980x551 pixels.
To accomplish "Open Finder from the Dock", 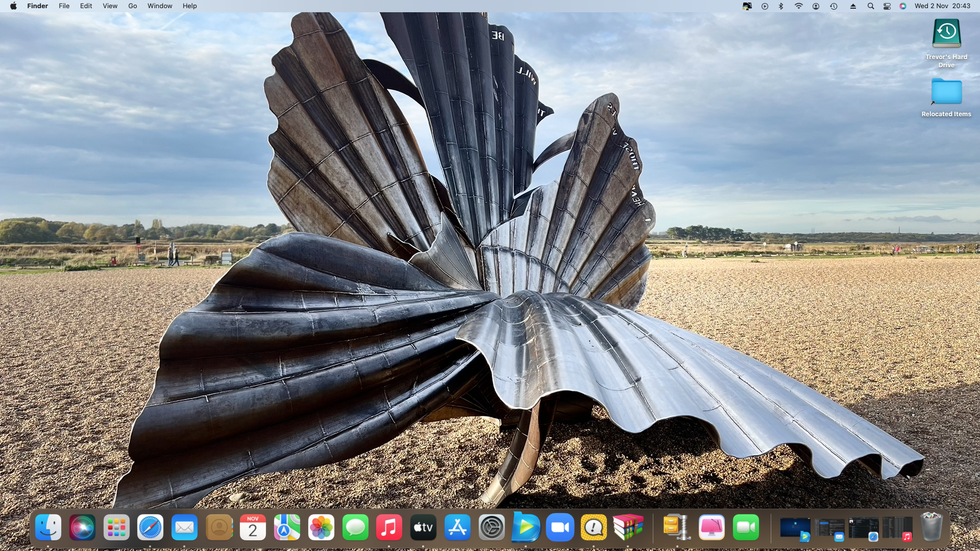I will coord(48,527).
